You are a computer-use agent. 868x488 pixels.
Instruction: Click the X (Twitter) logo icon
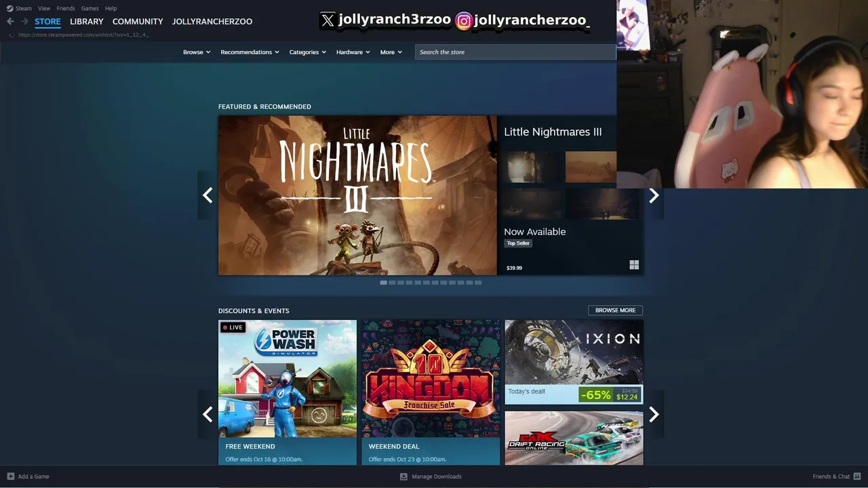tap(328, 20)
